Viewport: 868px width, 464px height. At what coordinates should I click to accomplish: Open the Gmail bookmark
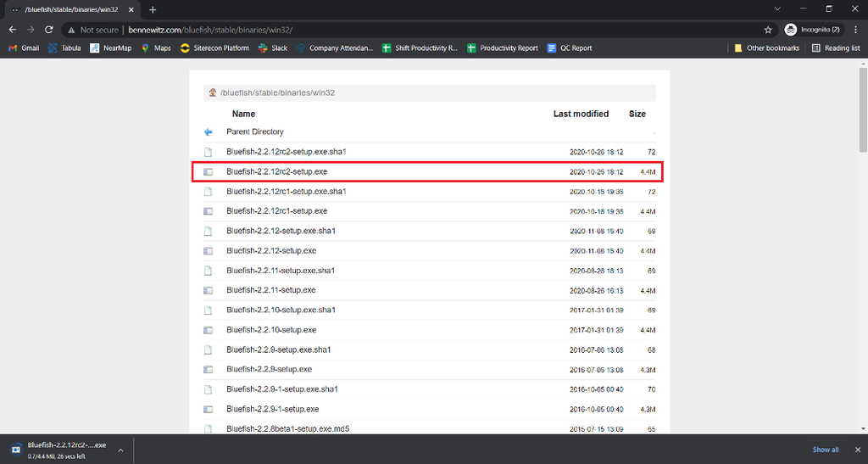pyautogui.click(x=24, y=48)
